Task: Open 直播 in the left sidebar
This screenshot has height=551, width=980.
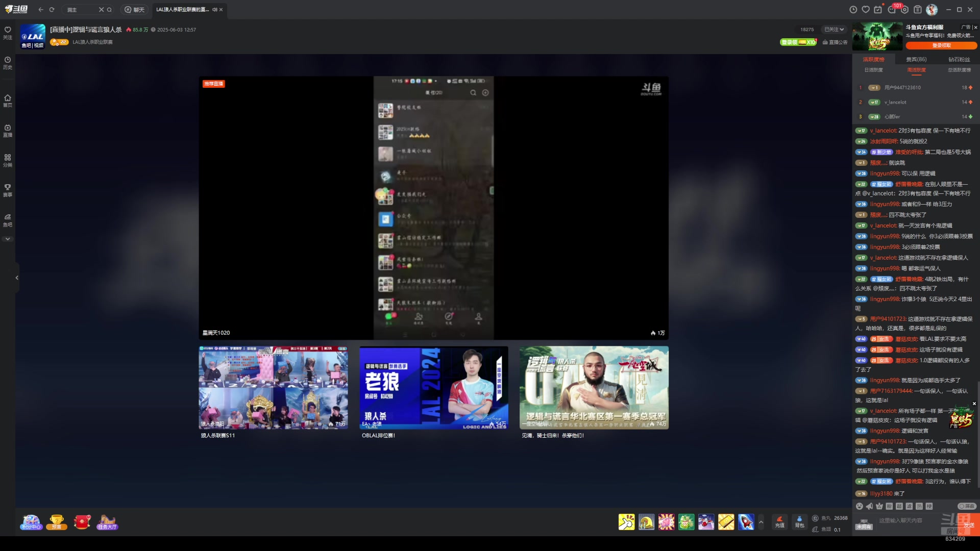Action: [x=8, y=131]
